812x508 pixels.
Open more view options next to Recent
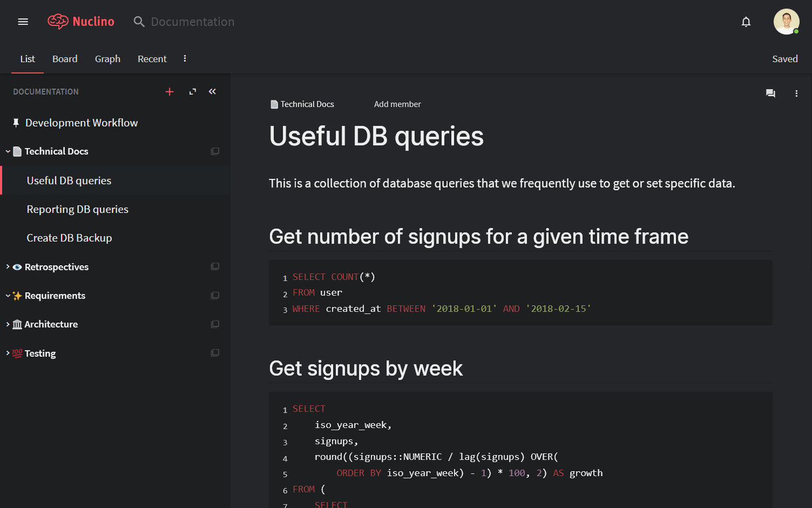185,59
